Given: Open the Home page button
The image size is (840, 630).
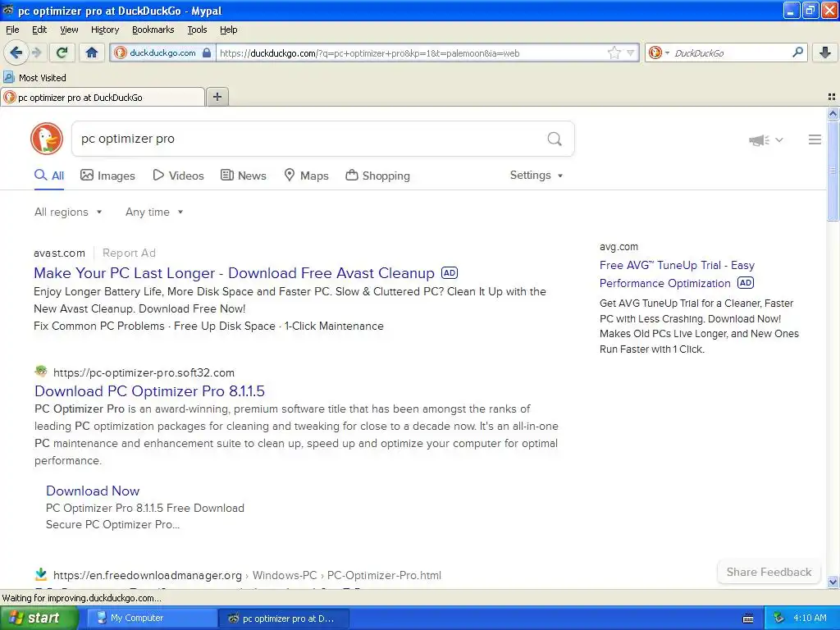Looking at the screenshot, I should coord(92,52).
